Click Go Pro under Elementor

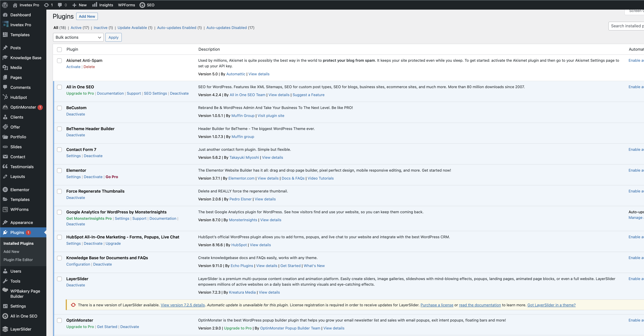(x=112, y=177)
